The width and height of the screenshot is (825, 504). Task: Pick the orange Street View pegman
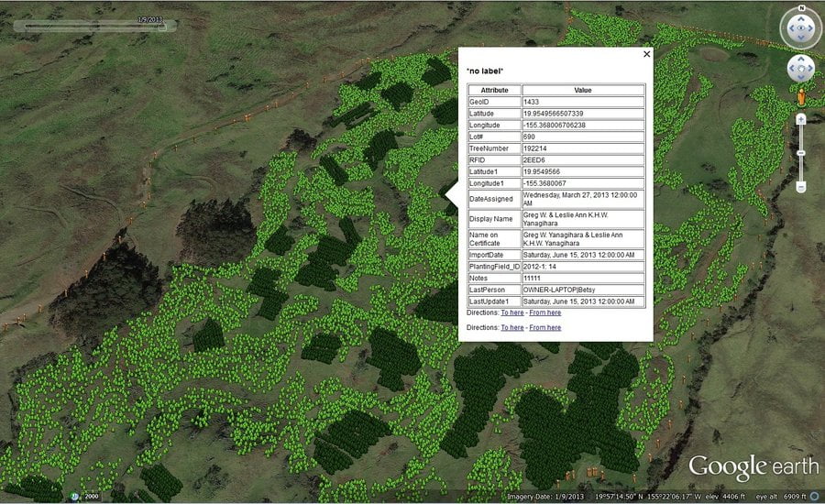801,96
